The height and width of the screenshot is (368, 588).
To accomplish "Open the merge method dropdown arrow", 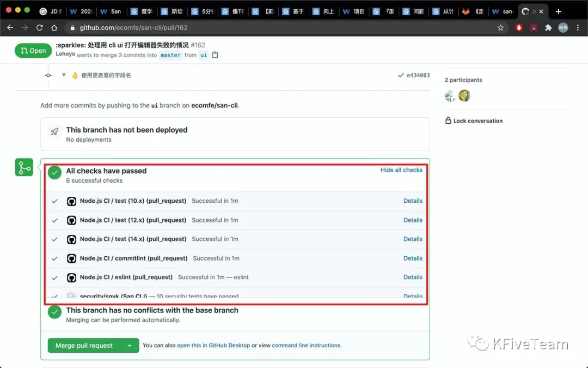I will click(130, 346).
